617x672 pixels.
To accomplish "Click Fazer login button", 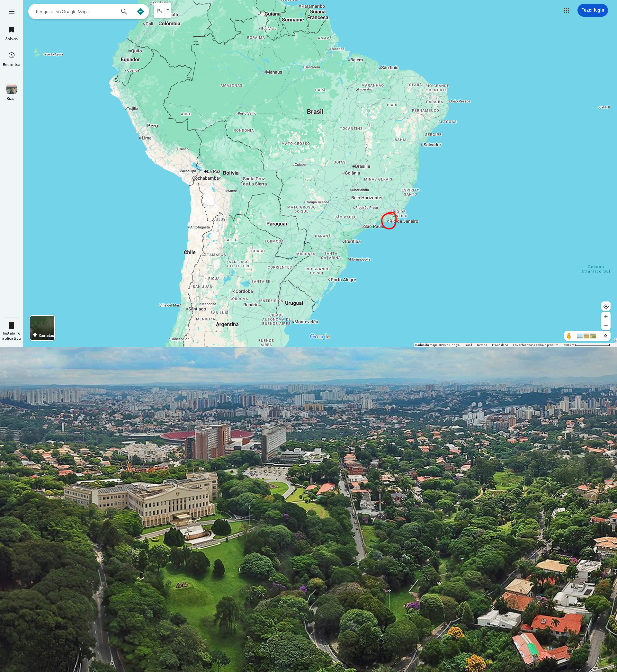I will pos(592,10).
